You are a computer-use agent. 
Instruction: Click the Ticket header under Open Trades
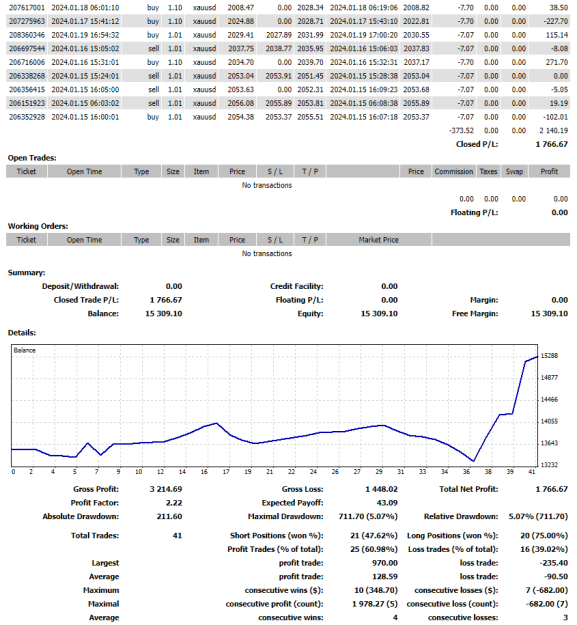tap(27, 171)
